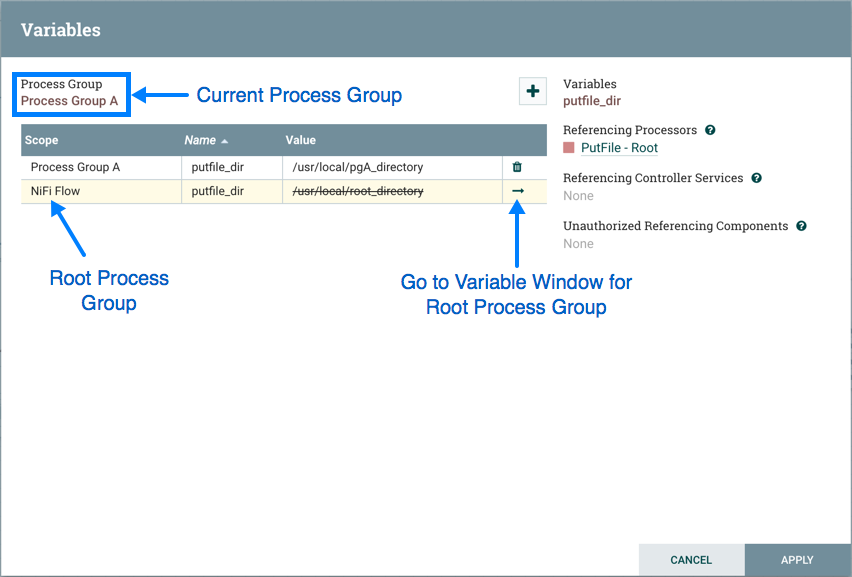Image resolution: width=852 pixels, height=577 pixels.
Task: Apply the variable changes
Action: 797,560
